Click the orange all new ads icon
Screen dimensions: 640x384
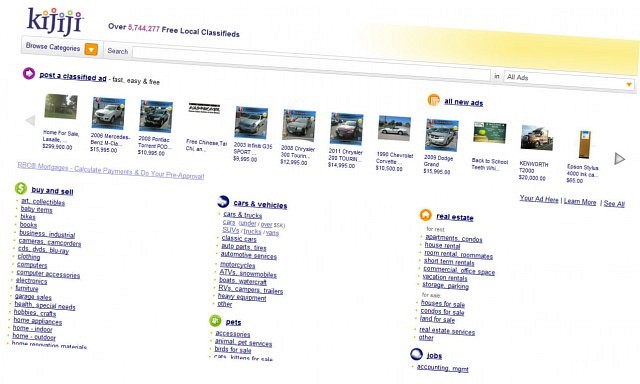pos(433,100)
